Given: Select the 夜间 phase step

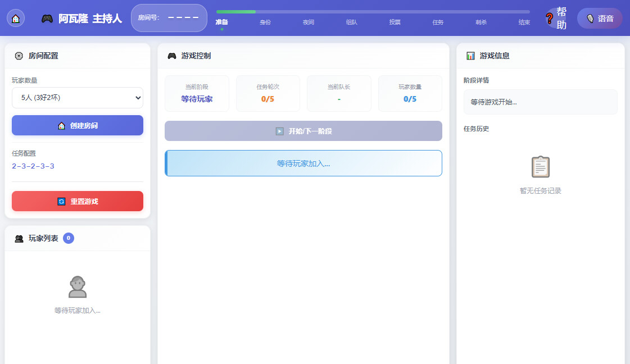Looking at the screenshot, I should (x=308, y=22).
